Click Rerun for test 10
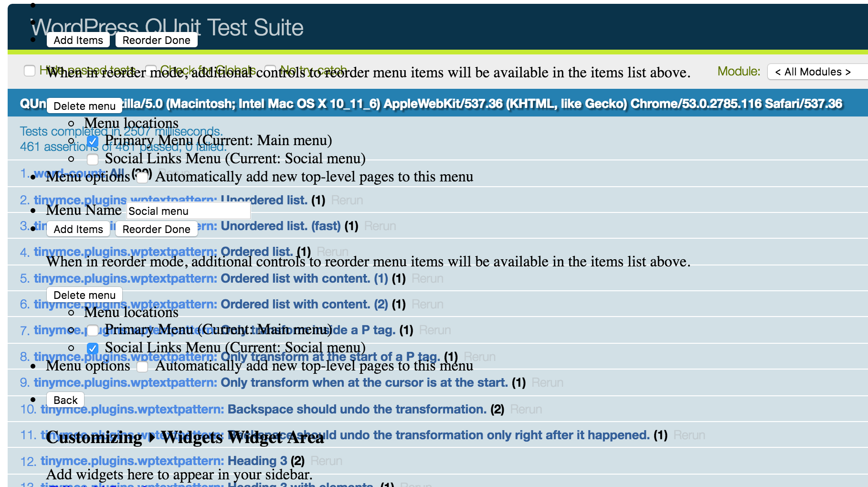 coord(526,409)
